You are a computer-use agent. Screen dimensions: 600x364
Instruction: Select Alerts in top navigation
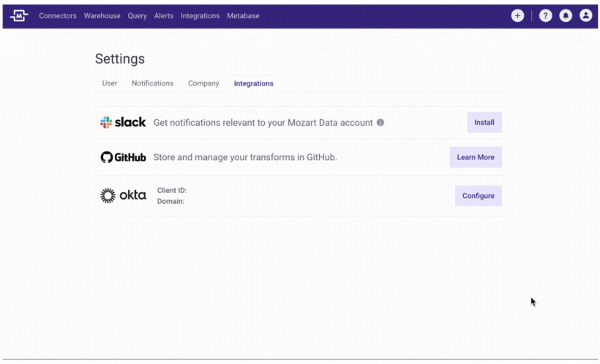[x=164, y=15]
